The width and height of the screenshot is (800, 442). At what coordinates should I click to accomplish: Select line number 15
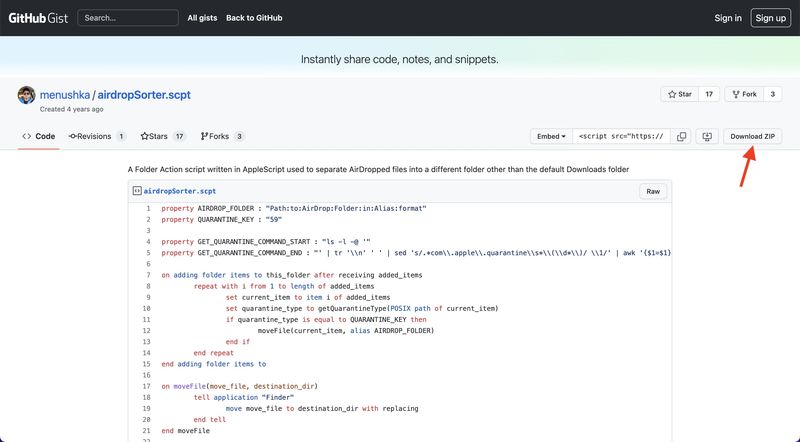(x=146, y=364)
